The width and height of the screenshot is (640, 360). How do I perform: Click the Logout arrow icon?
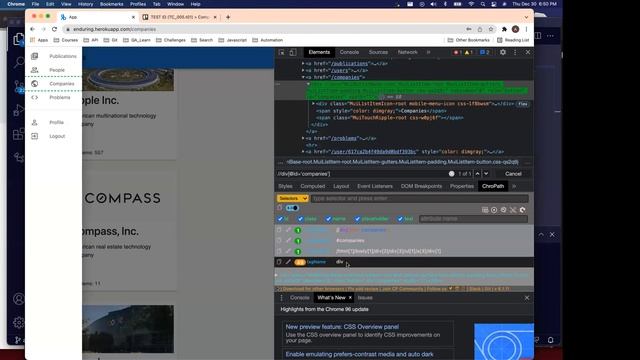point(35,136)
